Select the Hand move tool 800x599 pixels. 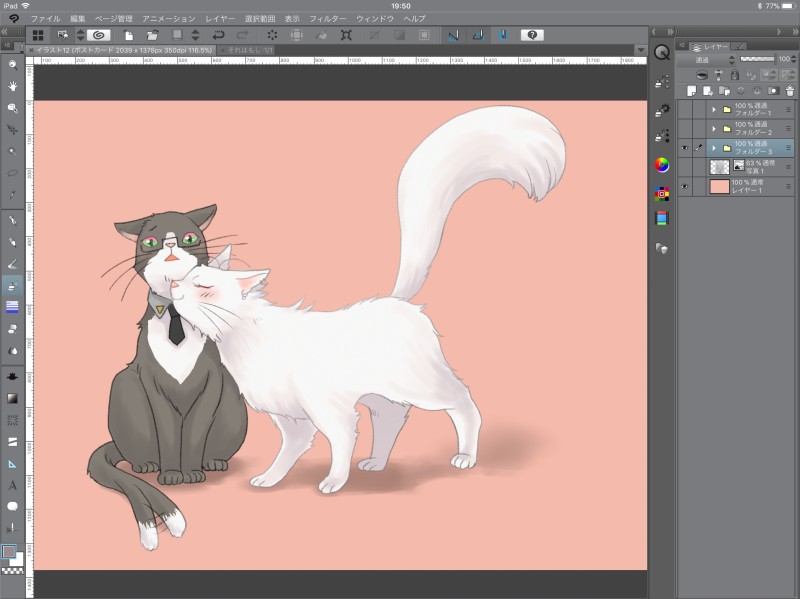click(x=13, y=86)
